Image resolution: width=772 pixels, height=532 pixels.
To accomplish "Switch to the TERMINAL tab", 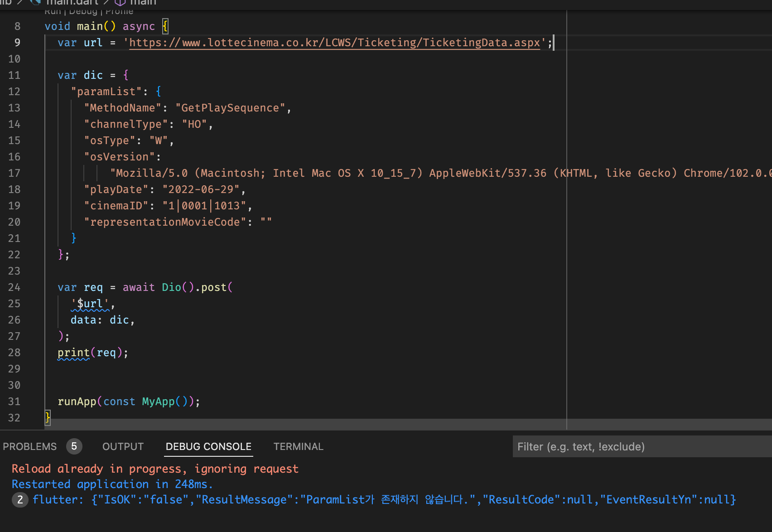I will [x=298, y=446].
